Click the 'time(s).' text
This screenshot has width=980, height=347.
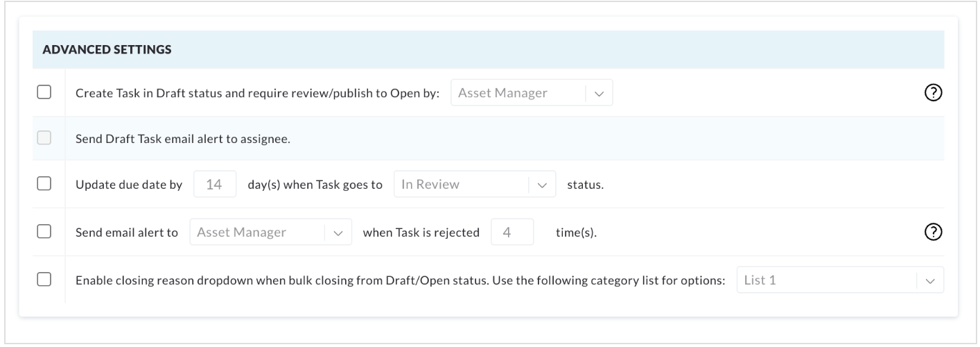576,233
